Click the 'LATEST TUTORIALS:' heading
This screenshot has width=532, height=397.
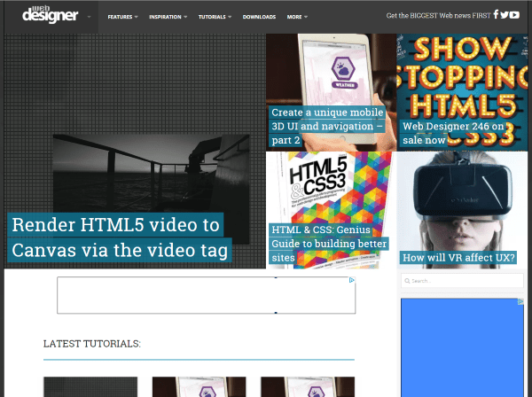point(92,344)
